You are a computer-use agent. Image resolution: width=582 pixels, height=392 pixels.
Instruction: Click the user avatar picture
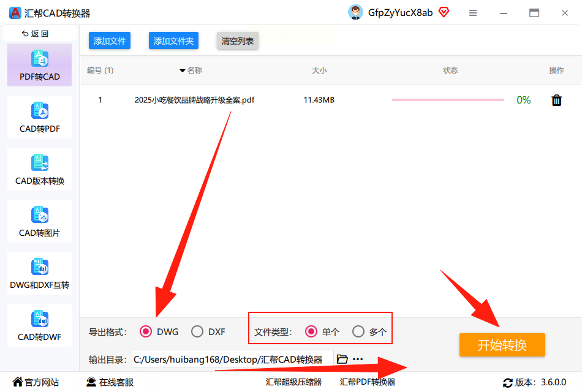[x=355, y=13]
